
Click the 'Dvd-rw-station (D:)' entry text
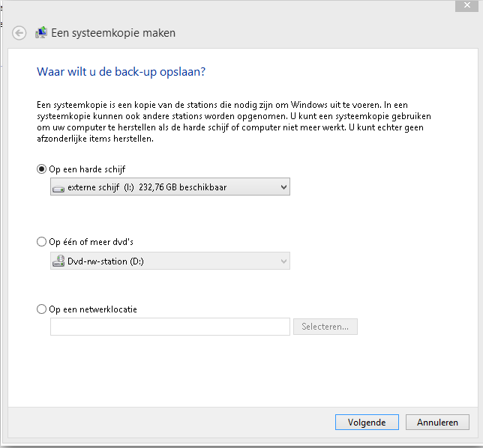click(105, 261)
